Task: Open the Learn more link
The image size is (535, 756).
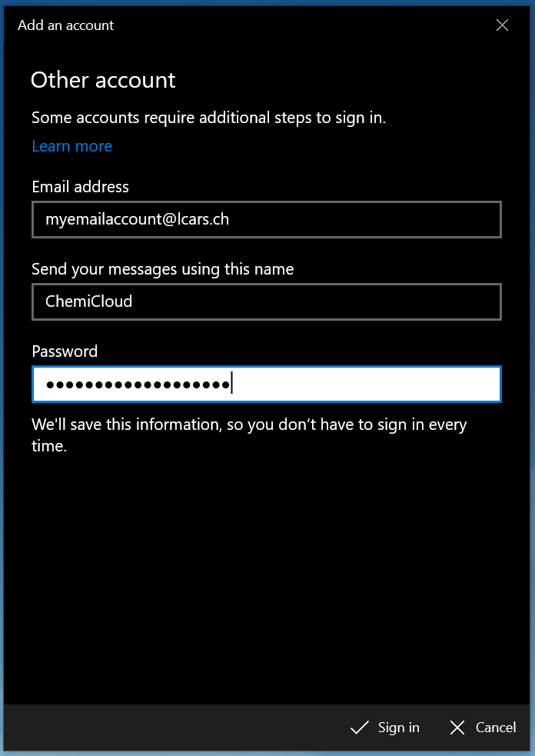Action: (72, 146)
